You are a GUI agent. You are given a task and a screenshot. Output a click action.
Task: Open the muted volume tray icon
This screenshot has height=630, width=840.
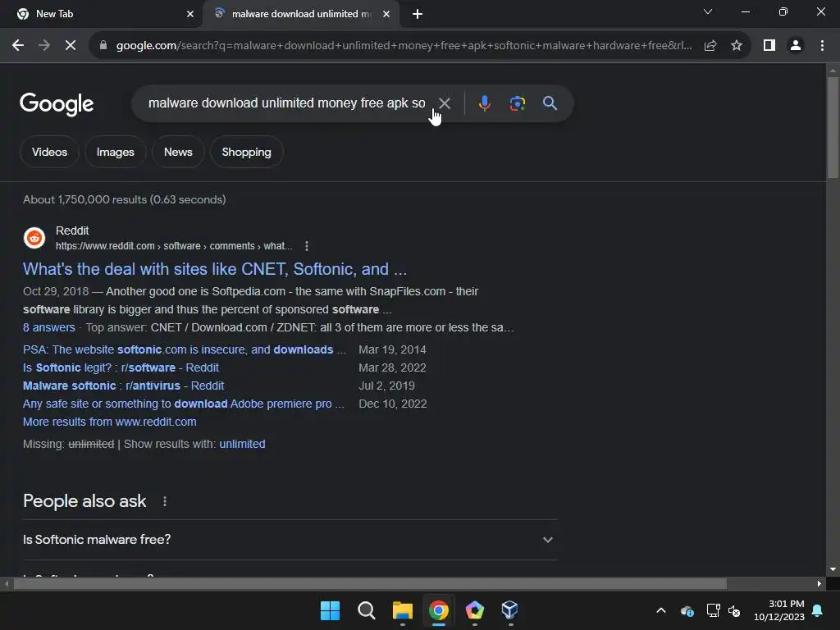point(734,610)
